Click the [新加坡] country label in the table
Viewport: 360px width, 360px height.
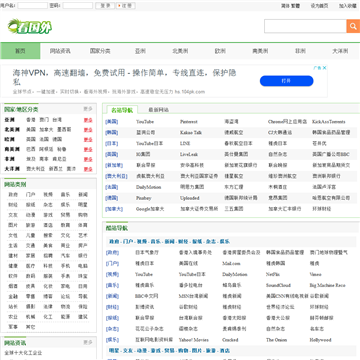pyautogui.click(x=114, y=165)
